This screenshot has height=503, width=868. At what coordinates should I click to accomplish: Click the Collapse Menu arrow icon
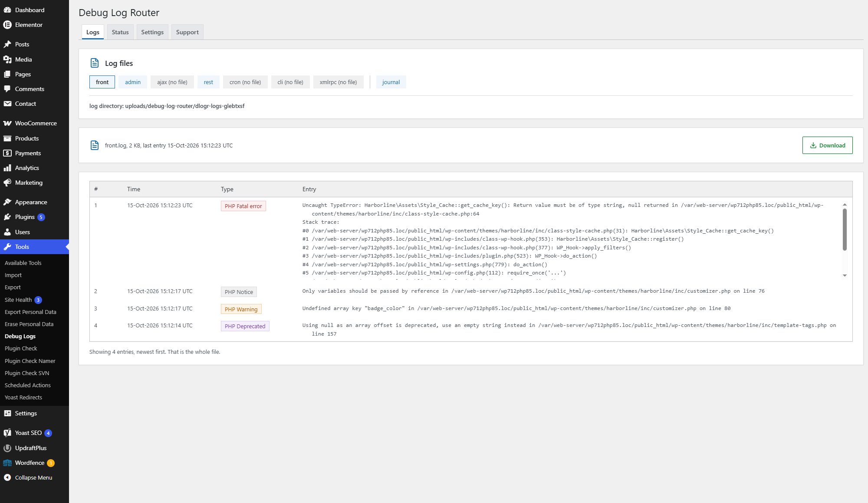[7, 477]
